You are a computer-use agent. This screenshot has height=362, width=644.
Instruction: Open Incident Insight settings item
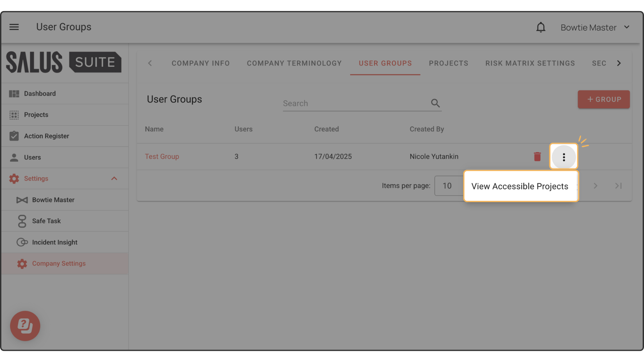point(54,242)
